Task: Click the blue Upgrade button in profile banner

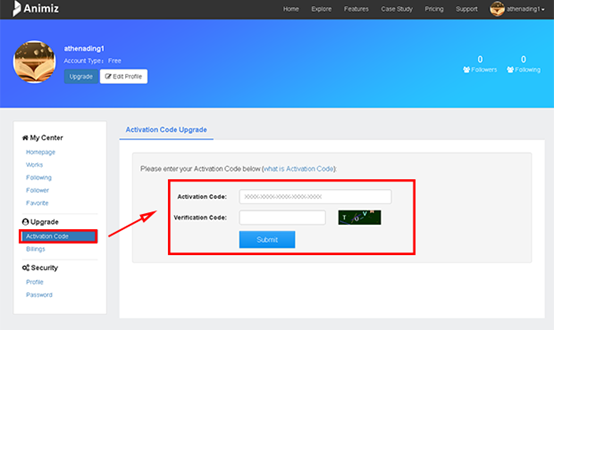Action: (x=81, y=76)
